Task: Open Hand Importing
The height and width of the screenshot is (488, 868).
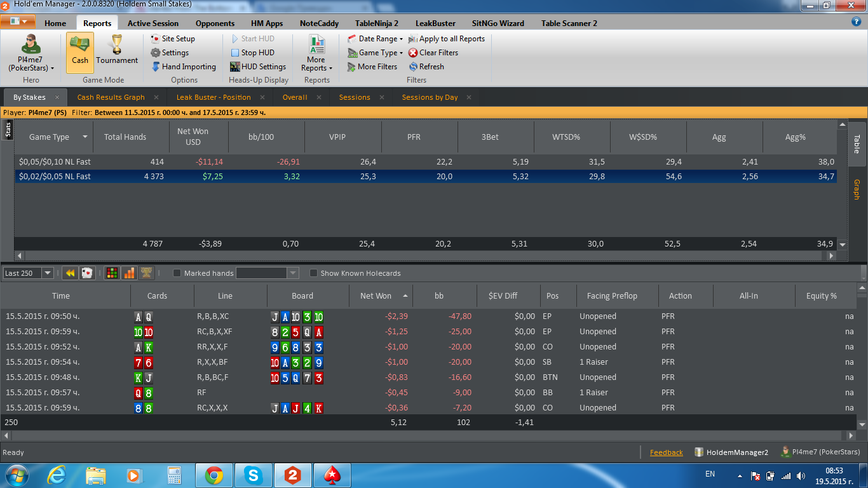Action: [184, 67]
